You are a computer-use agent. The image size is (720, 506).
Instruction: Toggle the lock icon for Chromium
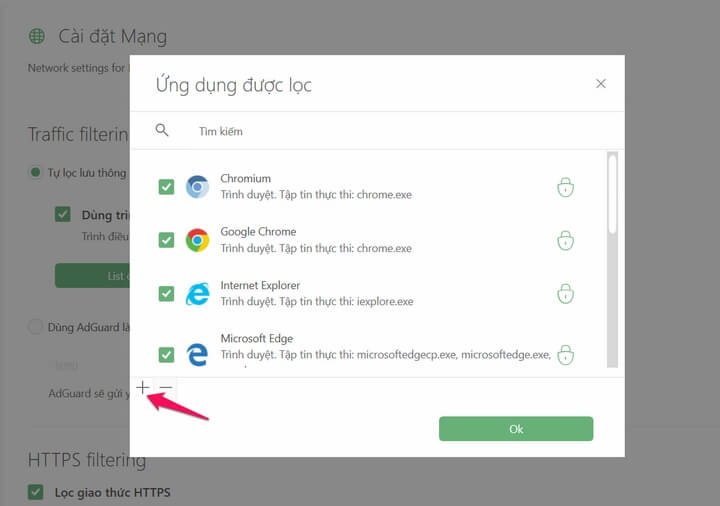[x=565, y=187]
